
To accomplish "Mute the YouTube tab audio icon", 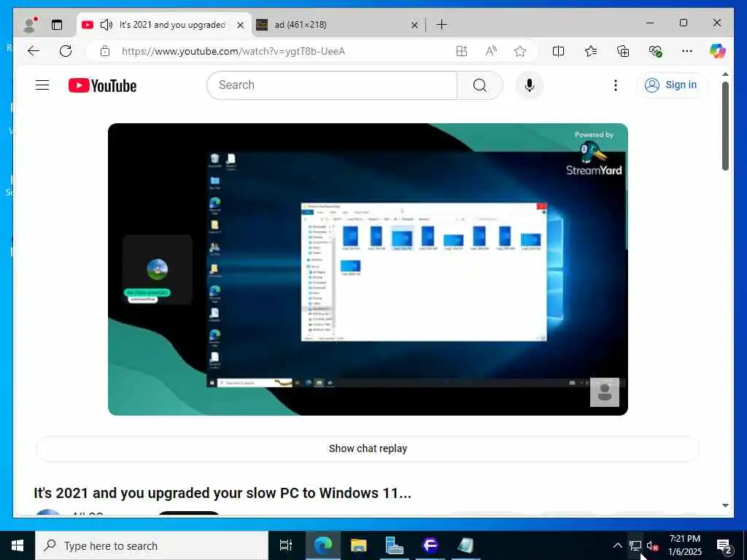I will (107, 24).
